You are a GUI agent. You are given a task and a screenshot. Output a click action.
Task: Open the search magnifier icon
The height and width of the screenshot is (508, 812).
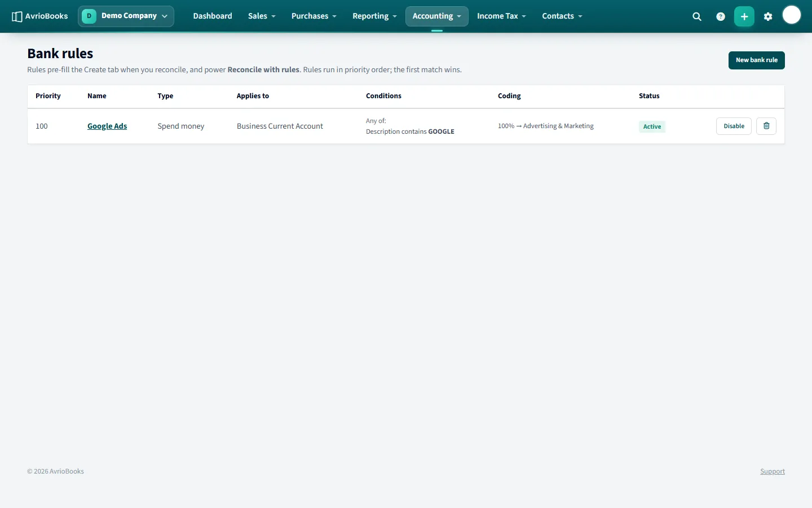tap(697, 16)
